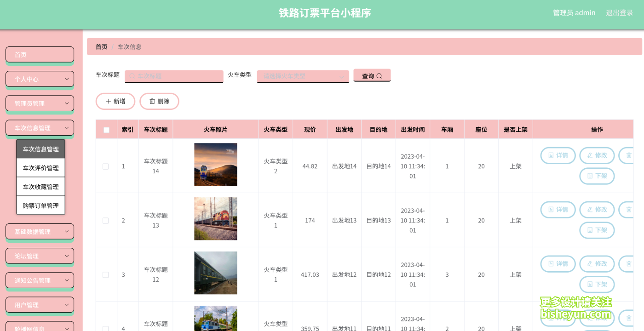Click the search magnifier icon on 查询 button
This screenshot has width=644, height=331.
(379, 75)
